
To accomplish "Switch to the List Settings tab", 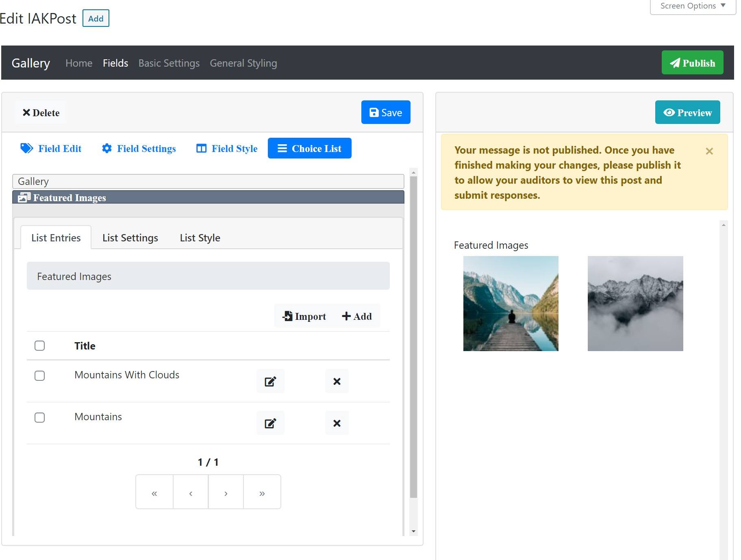I will (x=130, y=238).
